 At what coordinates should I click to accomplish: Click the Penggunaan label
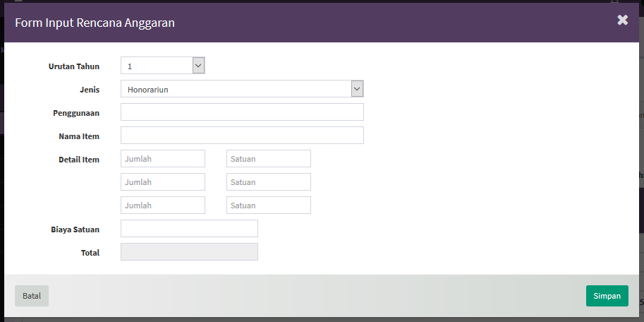[x=76, y=113]
